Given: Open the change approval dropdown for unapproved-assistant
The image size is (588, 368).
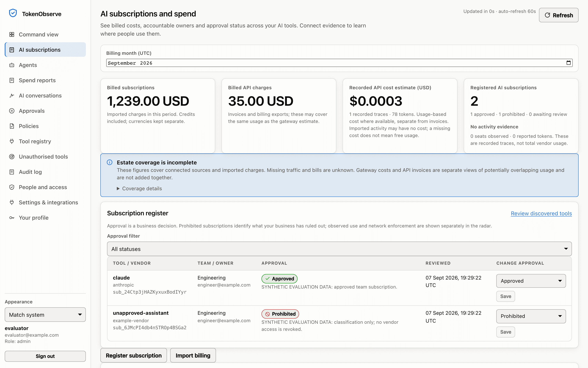Looking at the screenshot, I should click(x=531, y=316).
